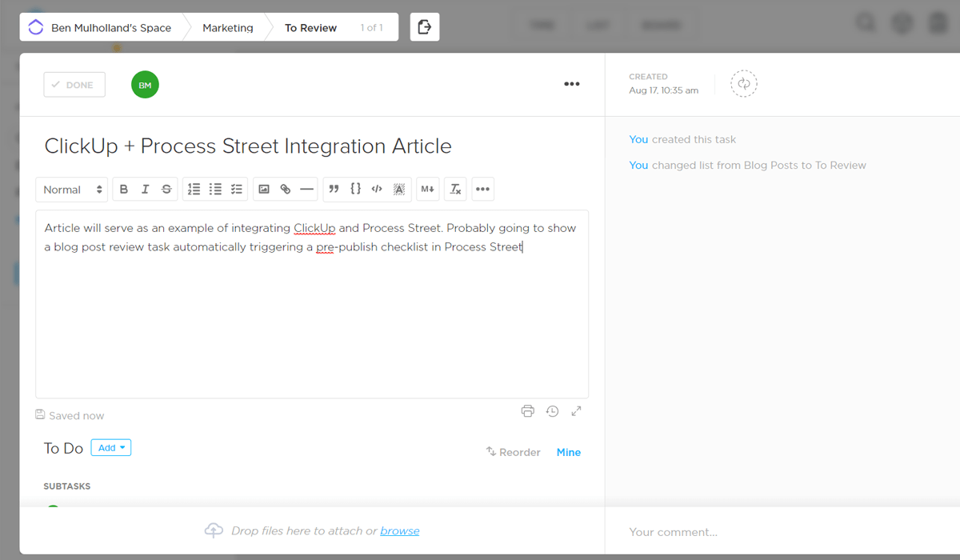Insert a blockquote with the quote icon
Image resolution: width=960 pixels, height=560 pixels.
334,190
